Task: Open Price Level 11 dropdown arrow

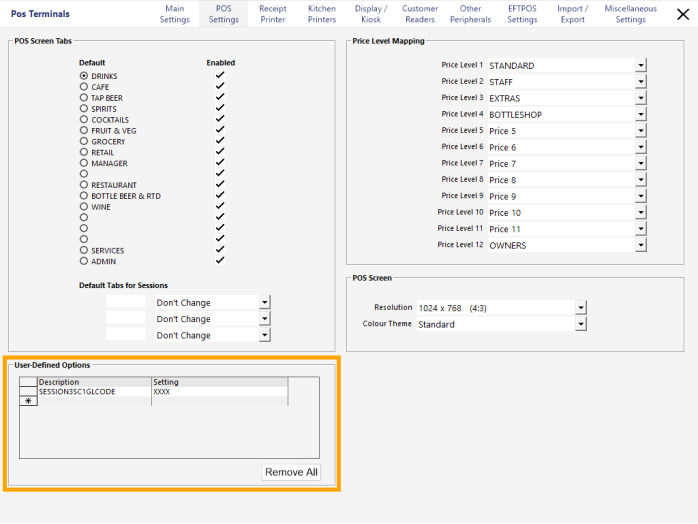Action: 641,229
